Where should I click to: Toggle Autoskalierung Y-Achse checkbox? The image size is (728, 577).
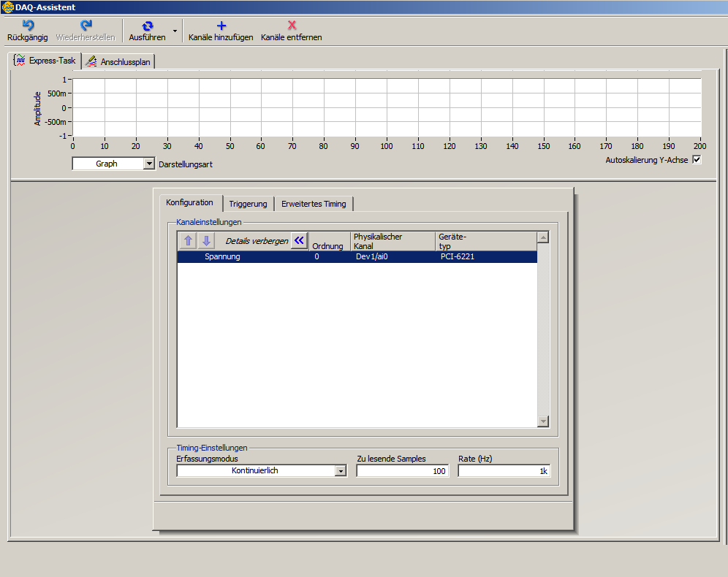(697, 159)
